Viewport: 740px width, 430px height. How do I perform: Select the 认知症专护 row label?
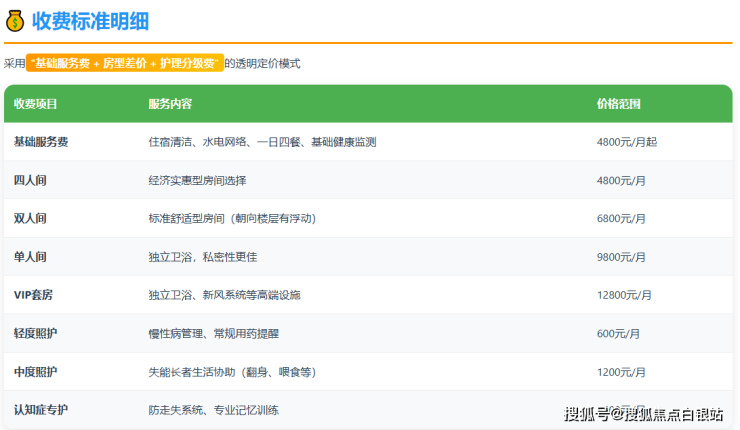coord(41,409)
